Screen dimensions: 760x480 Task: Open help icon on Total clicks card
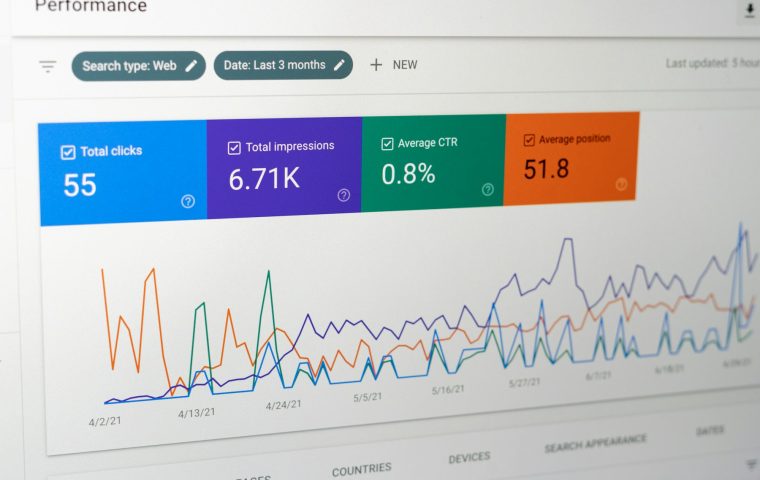click(188, 201)
